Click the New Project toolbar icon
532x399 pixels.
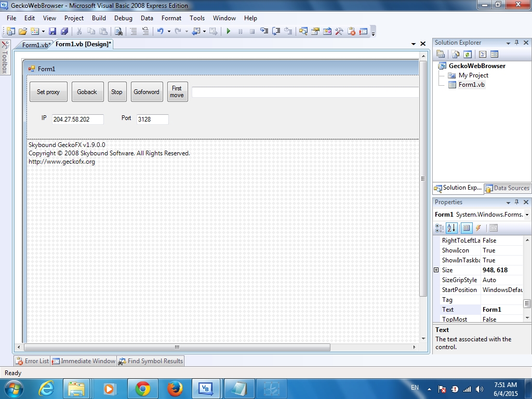point(10,31)
